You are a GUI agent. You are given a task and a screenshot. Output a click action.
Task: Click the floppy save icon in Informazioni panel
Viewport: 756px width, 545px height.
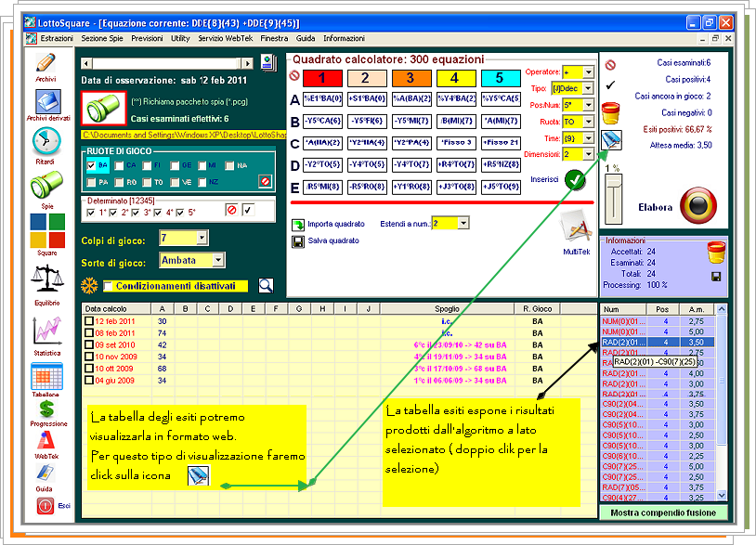click(x=716, y=277)
